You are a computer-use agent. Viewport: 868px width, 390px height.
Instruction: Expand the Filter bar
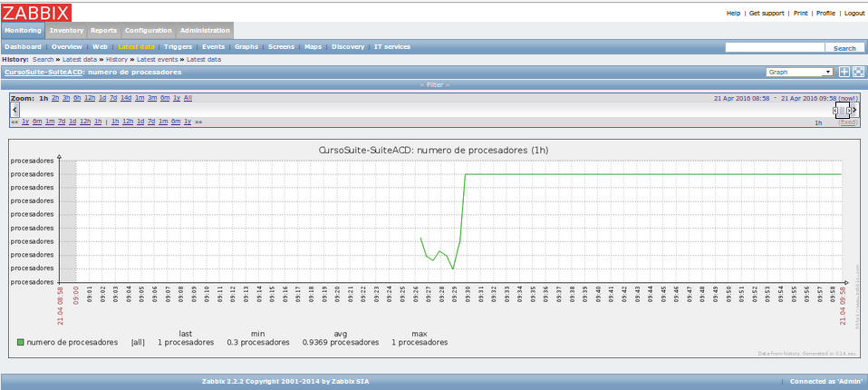pyautogui.click(x=434, y=84)
